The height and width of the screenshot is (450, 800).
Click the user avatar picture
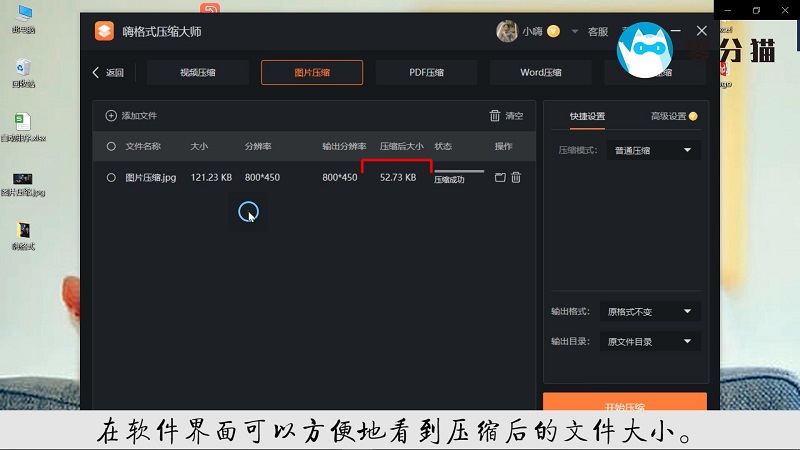point(507,31)
